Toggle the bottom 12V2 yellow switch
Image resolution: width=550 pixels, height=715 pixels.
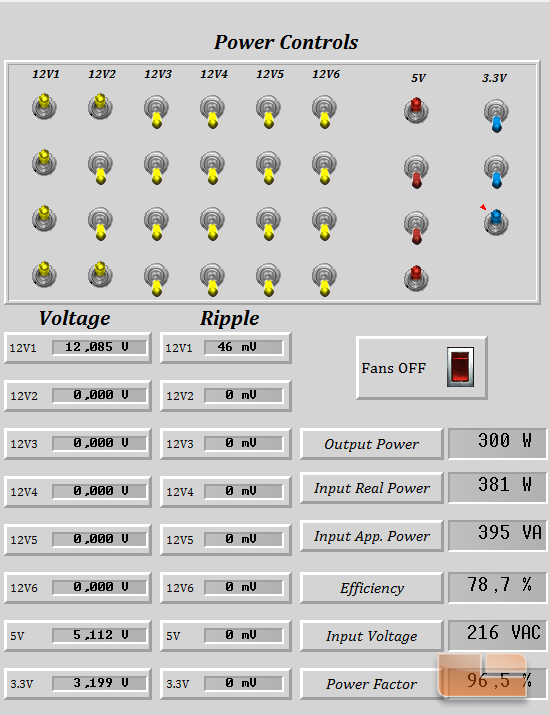pos(100,274)
